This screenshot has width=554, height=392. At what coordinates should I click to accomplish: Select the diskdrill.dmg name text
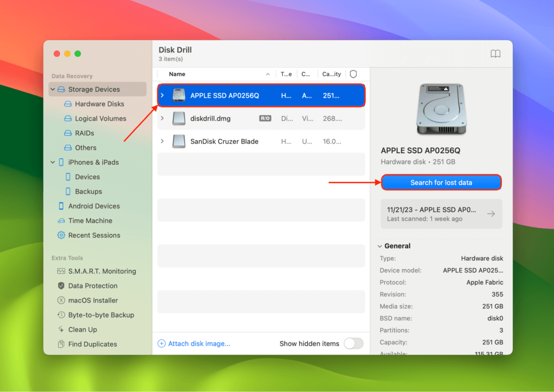(x=211, y=119)
